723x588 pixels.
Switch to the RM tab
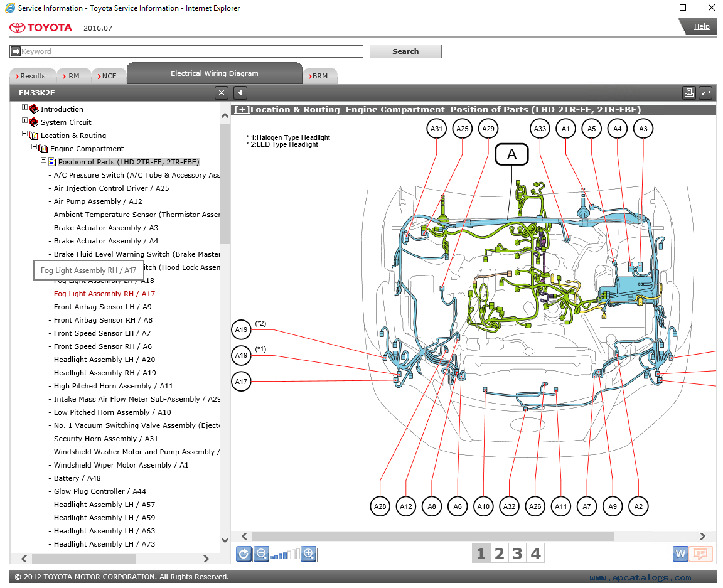pyautogui.click(x=74, y=76)
